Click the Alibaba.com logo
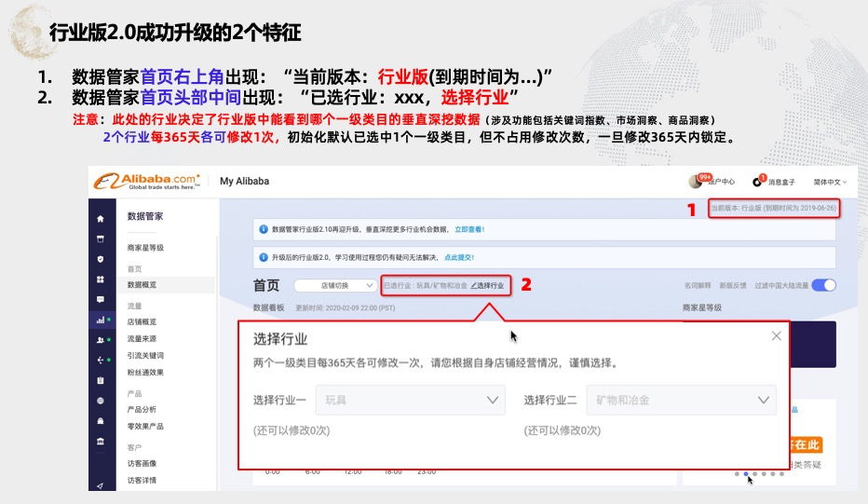This screenshot has width=868, height=504. click(147, 181)
